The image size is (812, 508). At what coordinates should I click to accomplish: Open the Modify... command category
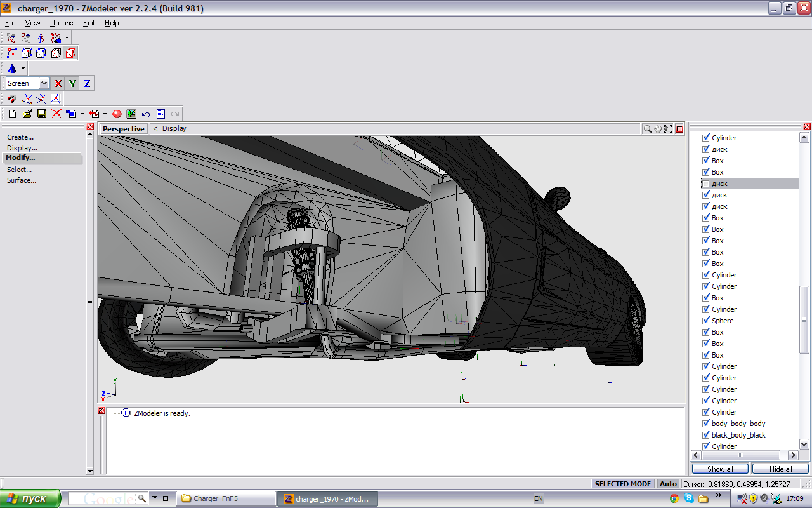pyautogui.click(x=21, y=158)
